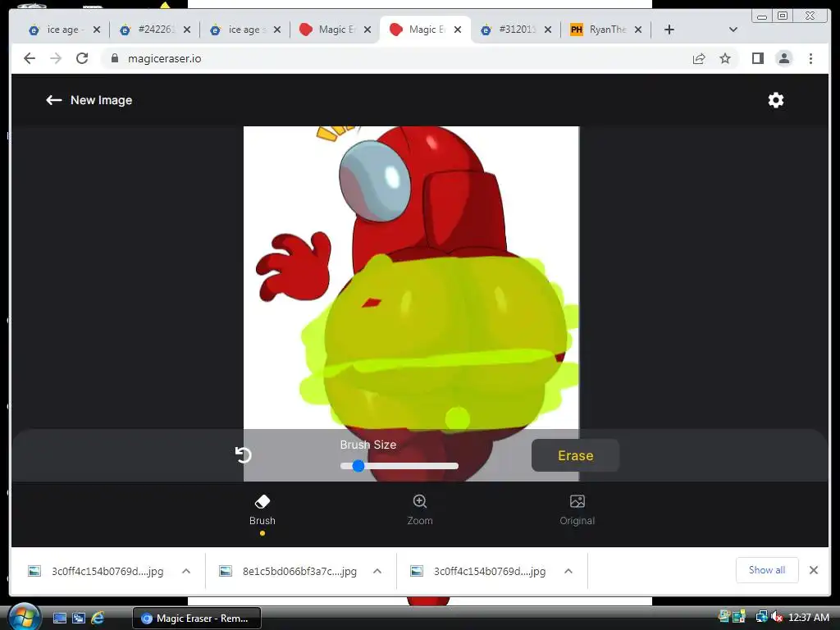Launch Internet Explorer from Quick Launch
This screenshot has width=840, height=630.
click(98, 619)
